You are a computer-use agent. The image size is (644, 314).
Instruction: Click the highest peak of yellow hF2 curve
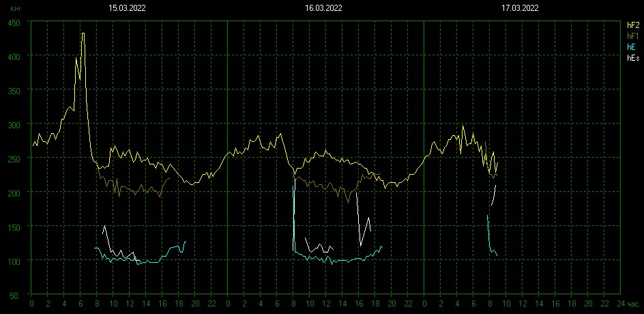83,33
